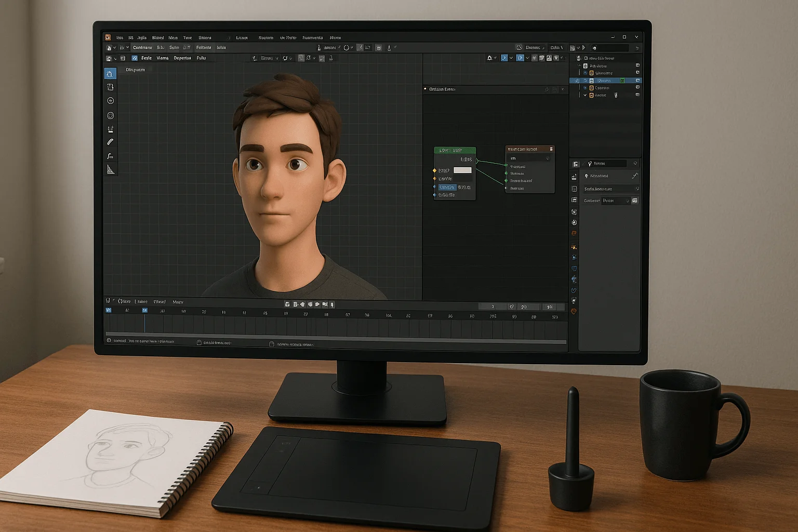Open the Dycer dropdown in properties panel
Screen dimensions: 798x532
[x=616, y=201]
